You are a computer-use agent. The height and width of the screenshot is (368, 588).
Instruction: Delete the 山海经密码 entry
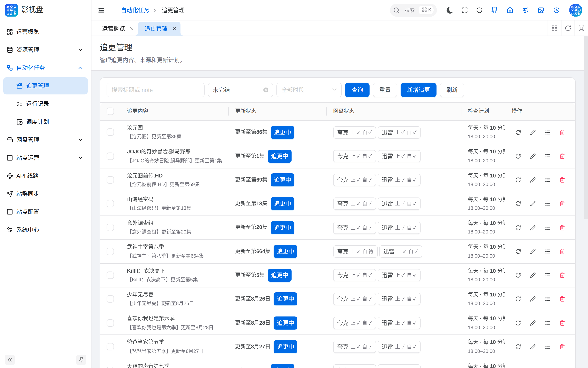point(562,203)
